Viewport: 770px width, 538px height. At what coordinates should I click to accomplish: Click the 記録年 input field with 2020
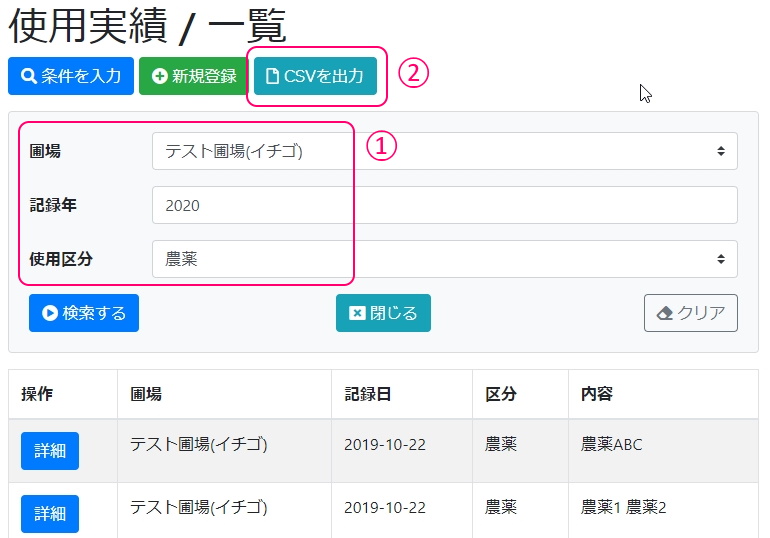point(444,205)
